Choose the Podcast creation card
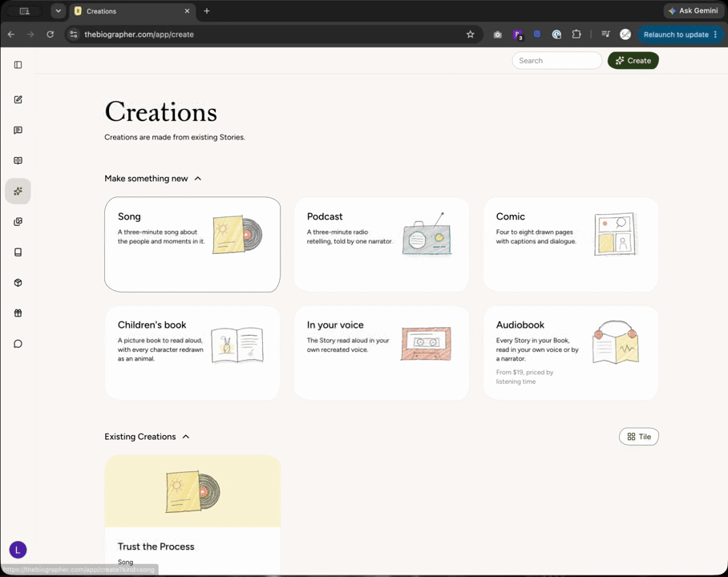 (x=381, y=244)
